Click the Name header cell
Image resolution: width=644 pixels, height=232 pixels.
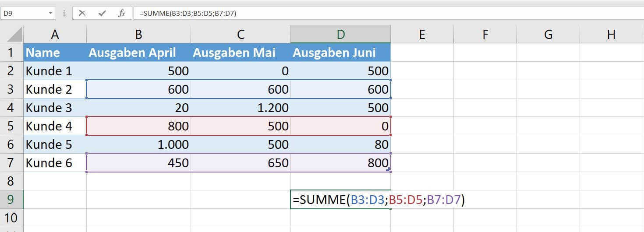(55, 53)
